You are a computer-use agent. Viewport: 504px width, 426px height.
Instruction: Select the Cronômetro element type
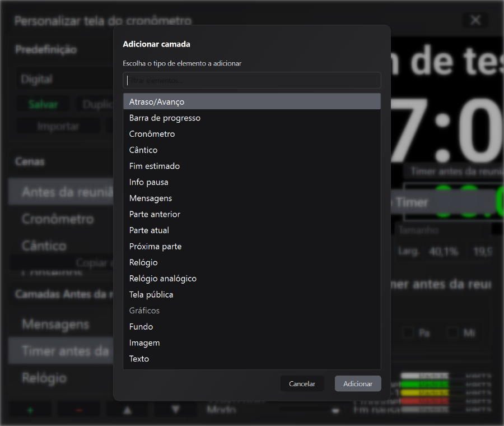click(251, 134)
